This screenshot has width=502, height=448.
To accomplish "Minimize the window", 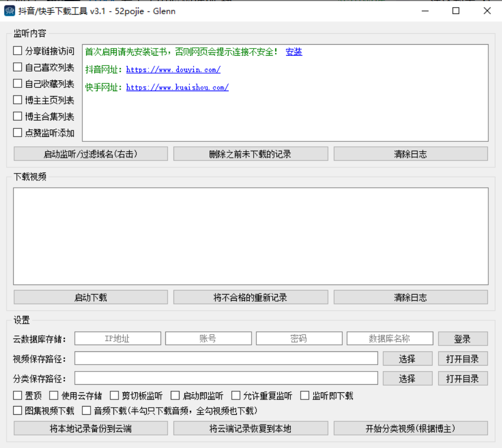I will click(x=425, y=11).
